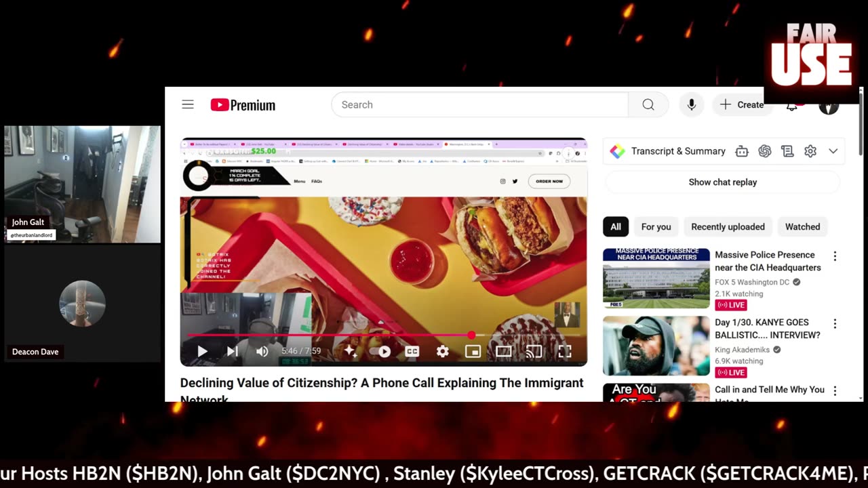This screenshot has height=488, width=868.
Task: Select the All filter chip
Action: click(x=616, y=227)
